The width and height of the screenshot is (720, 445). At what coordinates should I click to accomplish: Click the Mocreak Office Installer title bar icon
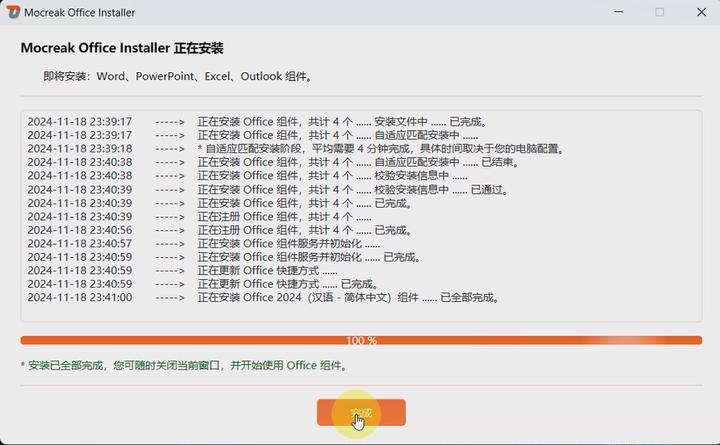tap(13, 12)
